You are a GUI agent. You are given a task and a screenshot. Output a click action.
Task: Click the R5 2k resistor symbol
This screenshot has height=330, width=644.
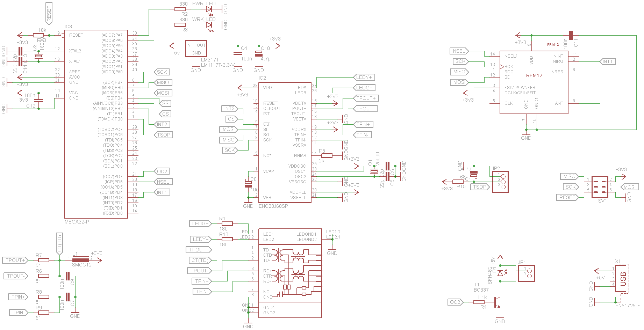pos(327,155)
